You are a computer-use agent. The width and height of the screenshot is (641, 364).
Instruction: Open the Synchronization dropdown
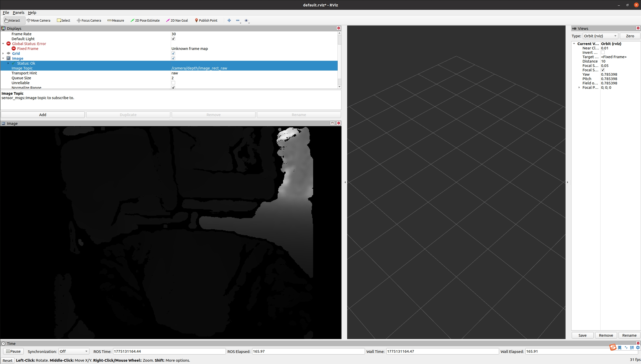[74, 351]
